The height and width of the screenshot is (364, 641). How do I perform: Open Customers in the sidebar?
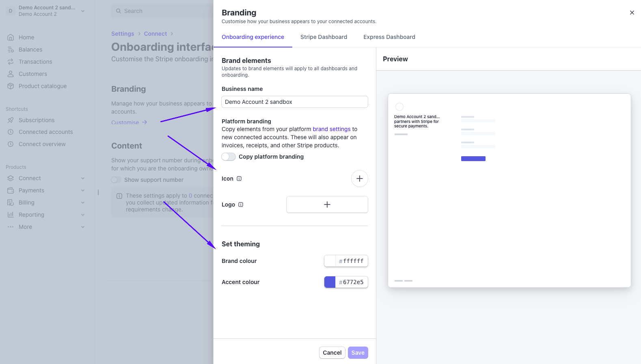(x=33, y=74)
